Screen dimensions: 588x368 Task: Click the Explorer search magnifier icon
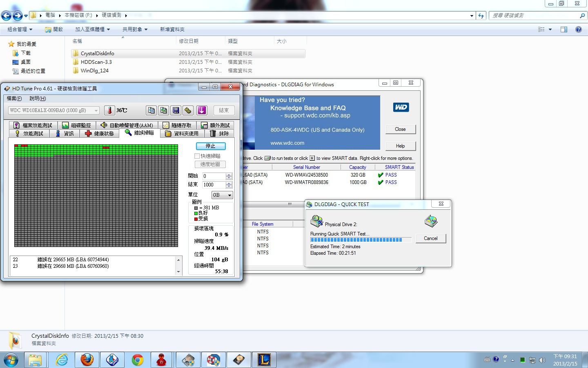(582, 16)
